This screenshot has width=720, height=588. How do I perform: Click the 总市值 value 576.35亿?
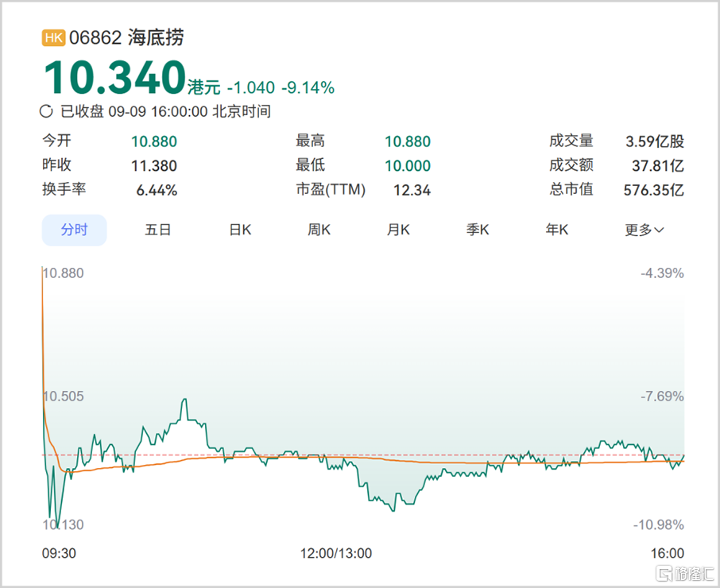pyautogui.click(x=654, y=190)
